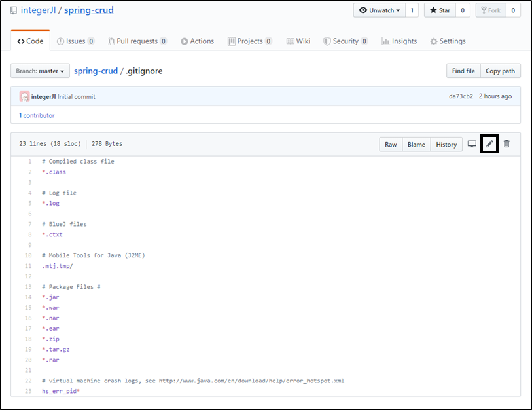Open the file History

point(446,144)
